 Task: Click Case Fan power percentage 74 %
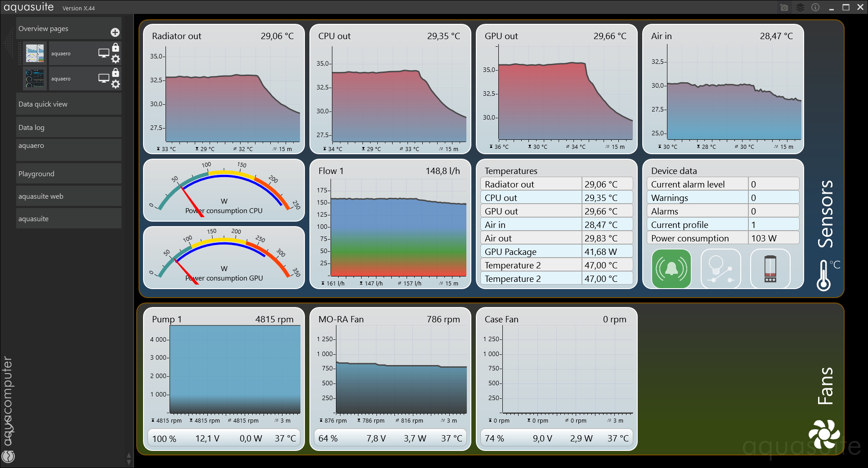click(494, 438)
